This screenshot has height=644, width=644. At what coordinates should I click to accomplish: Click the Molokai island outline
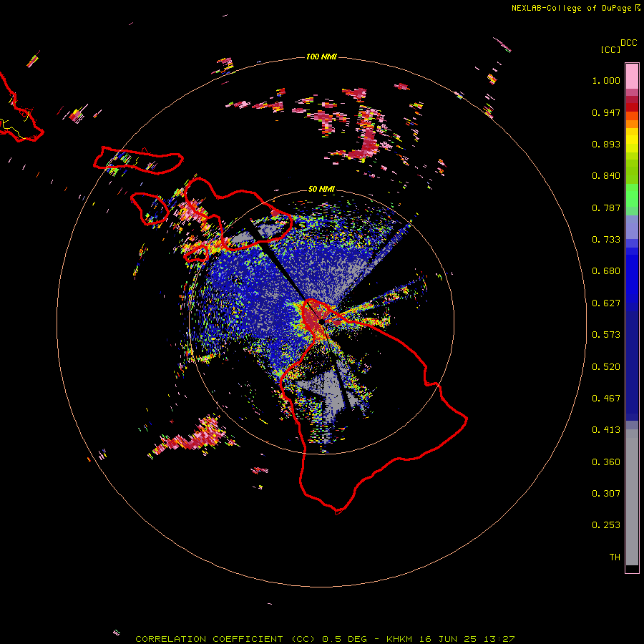click(x=137, y=160)
